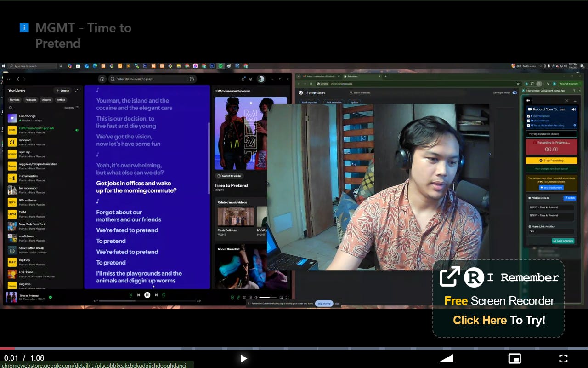The width and height of the screenshot is (588, 368).
Task: Seek along Spotify's song progress bar
Action: coord(147,301)
